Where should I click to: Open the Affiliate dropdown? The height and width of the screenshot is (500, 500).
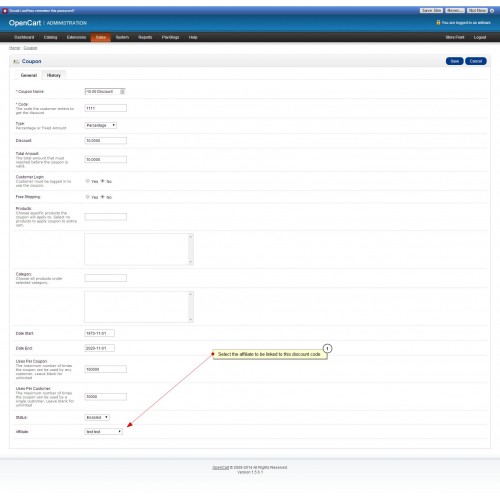coord(104,431)
